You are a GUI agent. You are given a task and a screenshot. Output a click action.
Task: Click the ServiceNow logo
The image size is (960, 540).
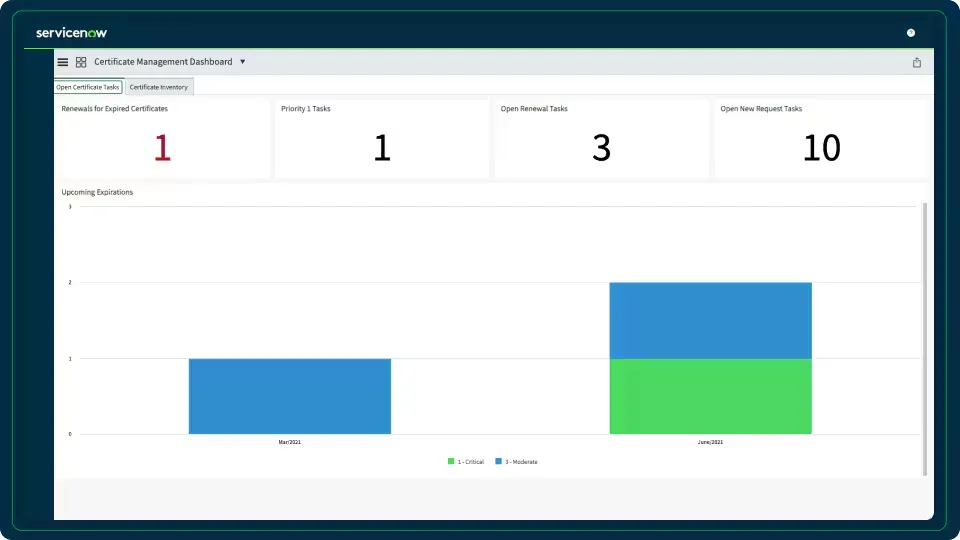tap(71, 33)
